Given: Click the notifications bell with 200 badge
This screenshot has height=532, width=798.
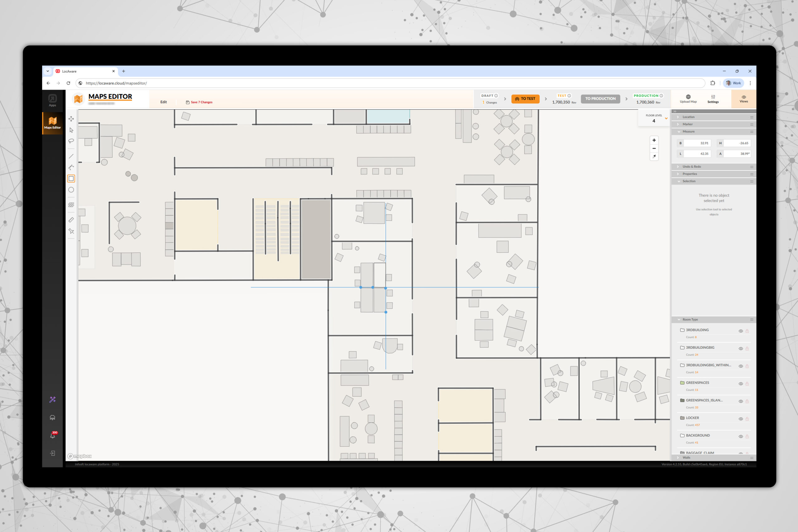Looking at the screenshot, I should [53, 435].
